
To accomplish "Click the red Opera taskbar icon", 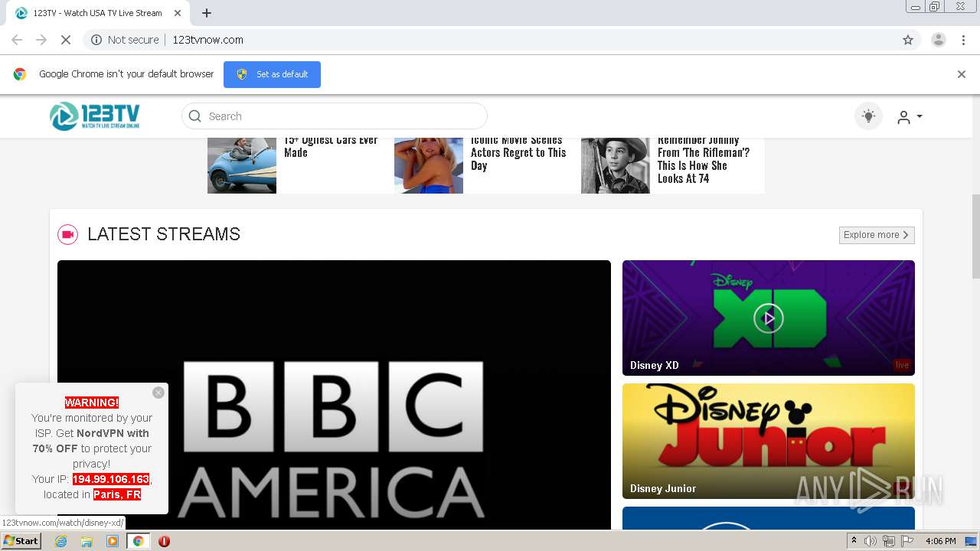I will [x=164, y=541].
